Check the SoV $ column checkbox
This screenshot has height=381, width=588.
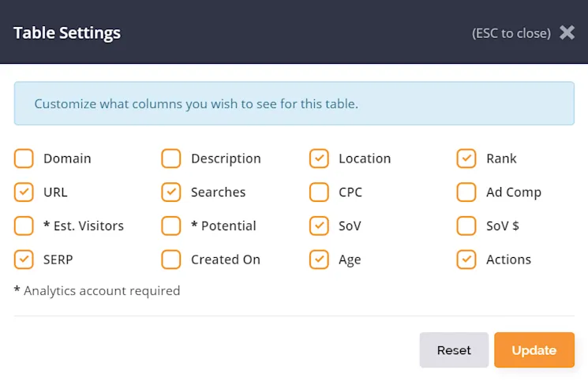coord(466,226)
